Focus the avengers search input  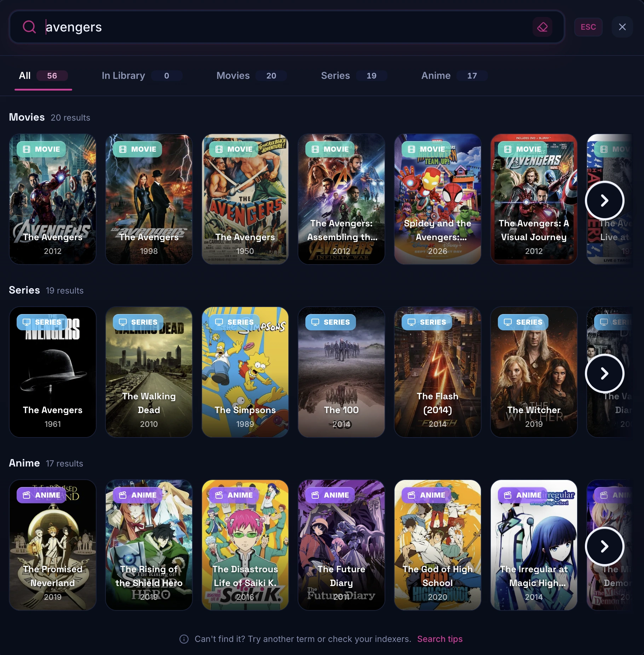tap(287, 27)
